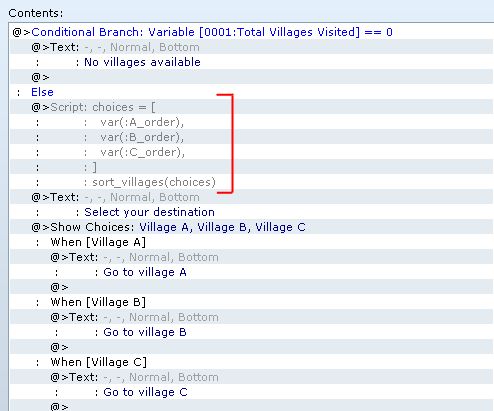Select the 'Go to village B' text

pos(145,332)
